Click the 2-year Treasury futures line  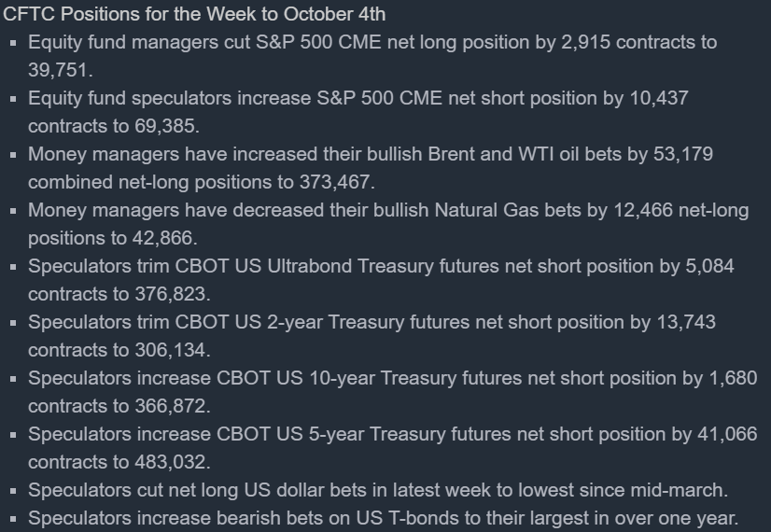tap(371, 322)
